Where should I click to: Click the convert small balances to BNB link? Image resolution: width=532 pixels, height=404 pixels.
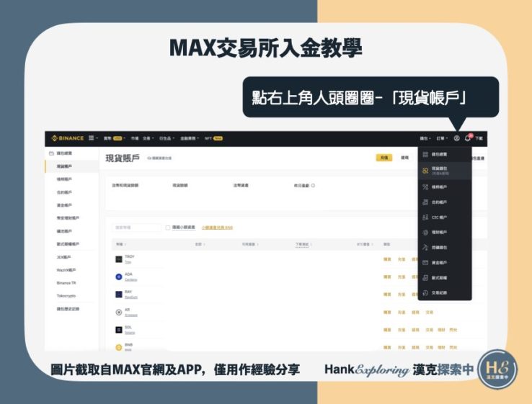click(x=217, y=228)
